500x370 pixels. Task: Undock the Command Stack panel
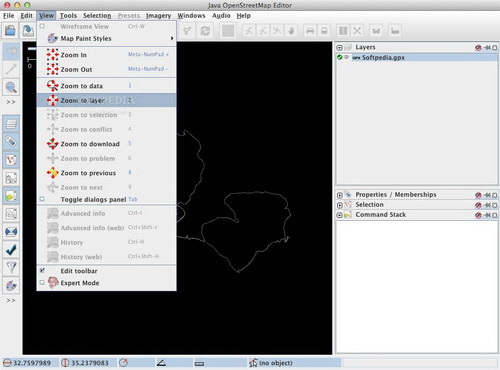coord(495,215)
